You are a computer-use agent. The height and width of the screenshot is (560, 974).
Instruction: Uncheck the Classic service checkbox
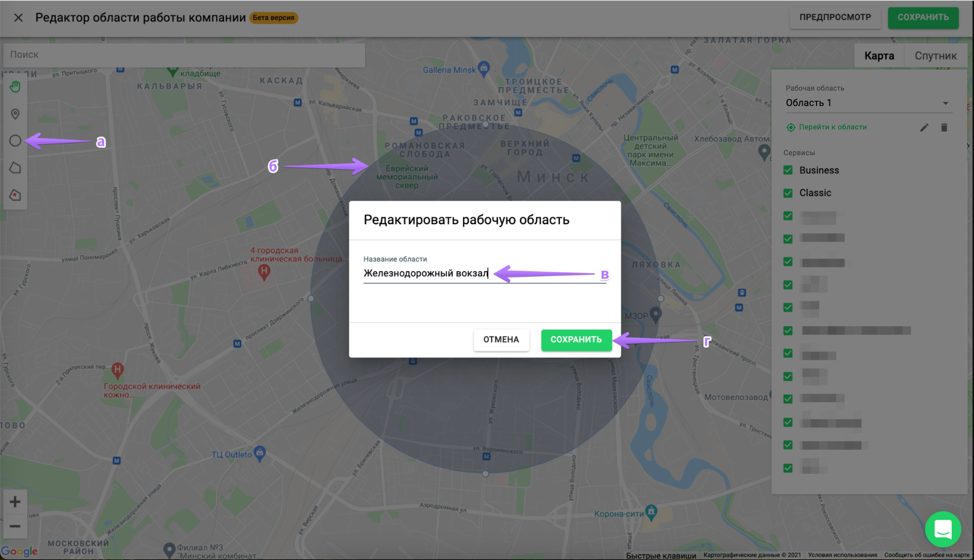point(788,193)
